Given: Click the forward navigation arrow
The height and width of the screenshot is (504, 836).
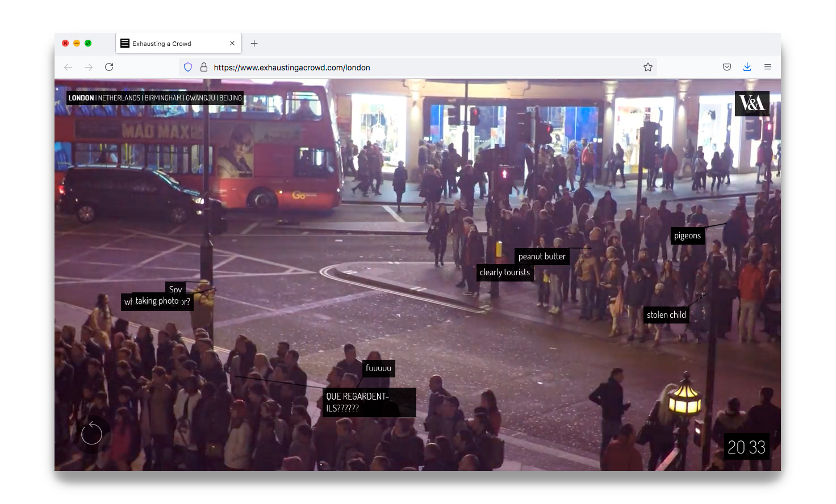Looking at the screenshot, I should 89,67.
